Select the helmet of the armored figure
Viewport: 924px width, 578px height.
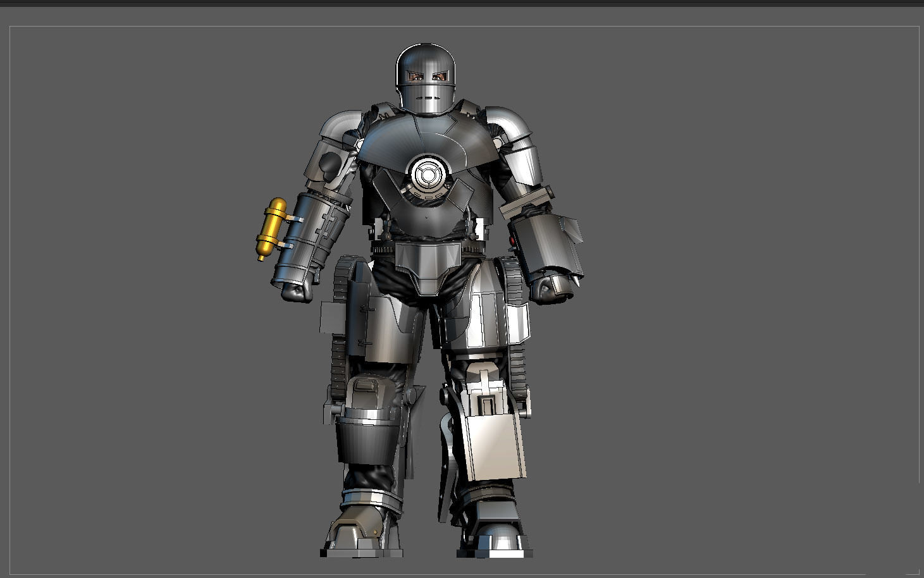tap(426, 80)
